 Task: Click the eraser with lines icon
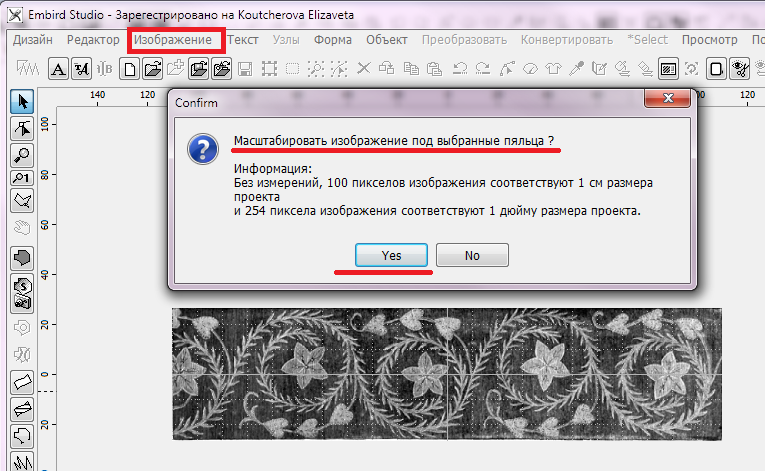pyautogui.click(x=645, y=69)
